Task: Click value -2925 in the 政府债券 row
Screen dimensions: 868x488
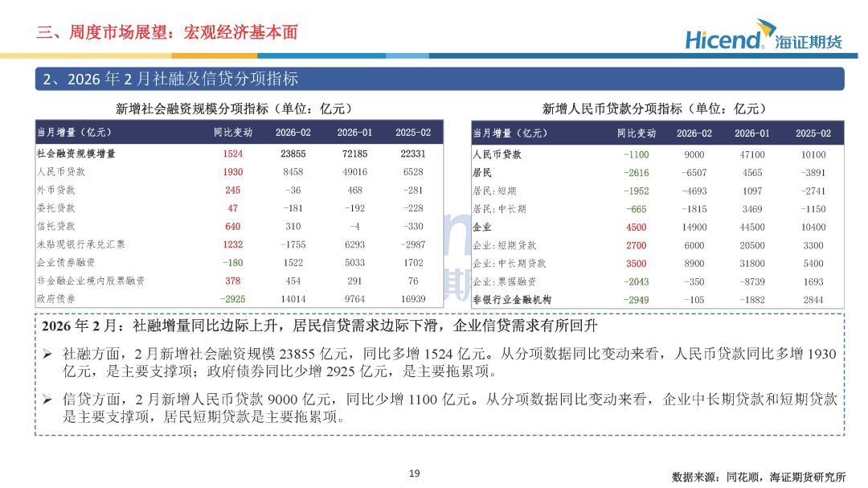Action: pos(233,298)
